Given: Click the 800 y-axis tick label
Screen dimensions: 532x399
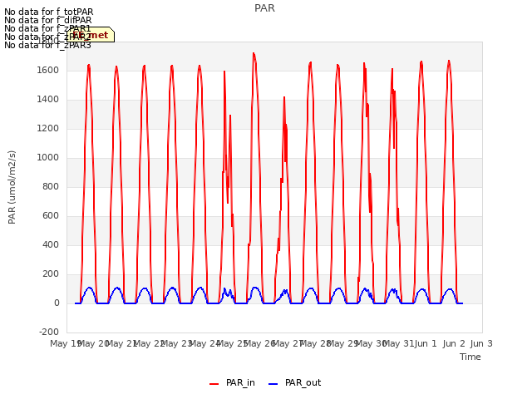Looking at the screenshot, I should point(51,186).
